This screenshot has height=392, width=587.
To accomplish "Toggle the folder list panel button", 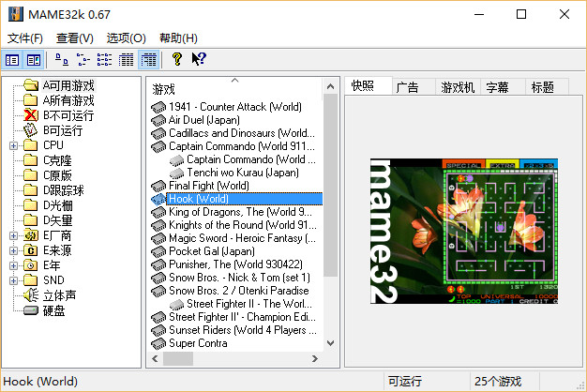I will coord(12,60).
